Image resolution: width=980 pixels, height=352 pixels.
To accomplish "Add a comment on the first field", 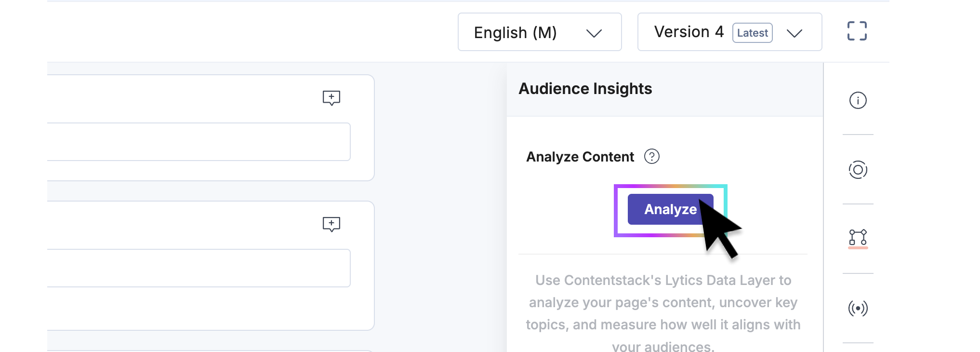I will point(331,98).
